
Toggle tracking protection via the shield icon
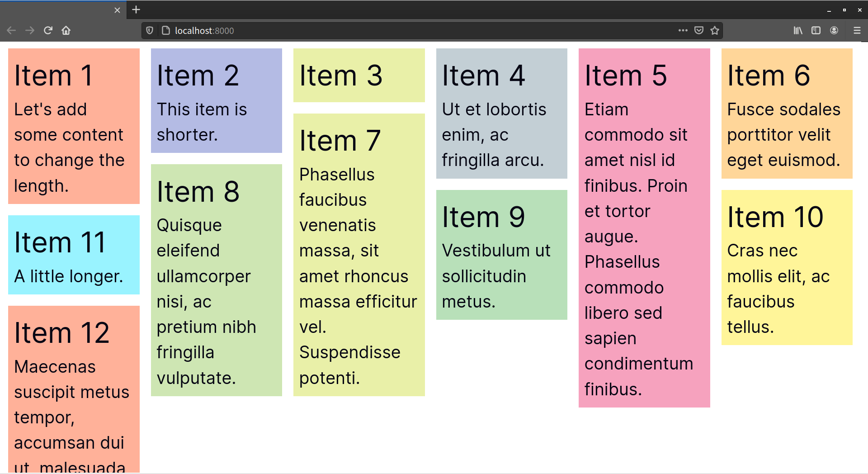point(150,30)
